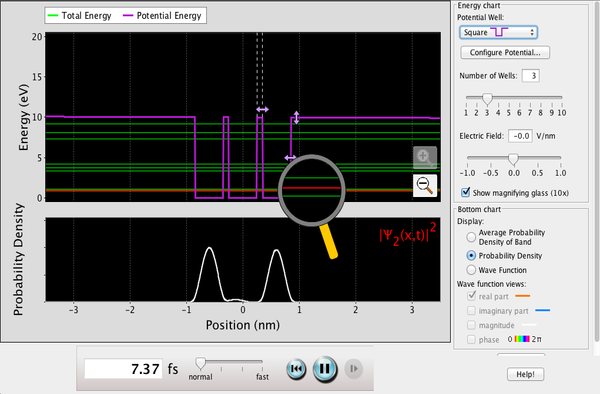Click the Electric Field value field
The height and width of the screenshot is (394, 600).
pyautogui.click(x=520, y=136)
